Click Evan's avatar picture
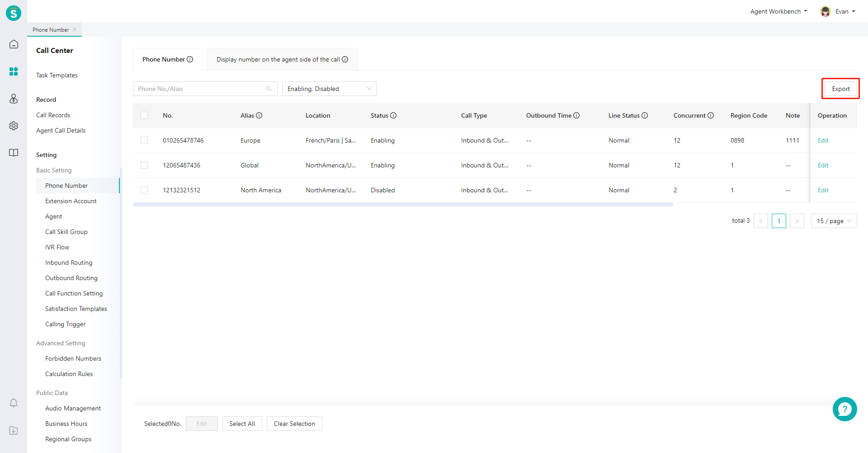 [x=826, y=11]
